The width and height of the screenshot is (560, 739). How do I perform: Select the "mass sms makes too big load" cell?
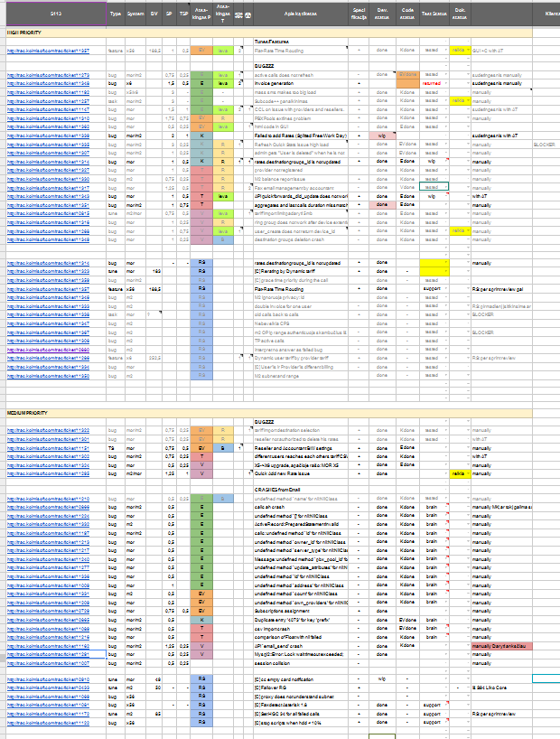(x=301, y=92)
